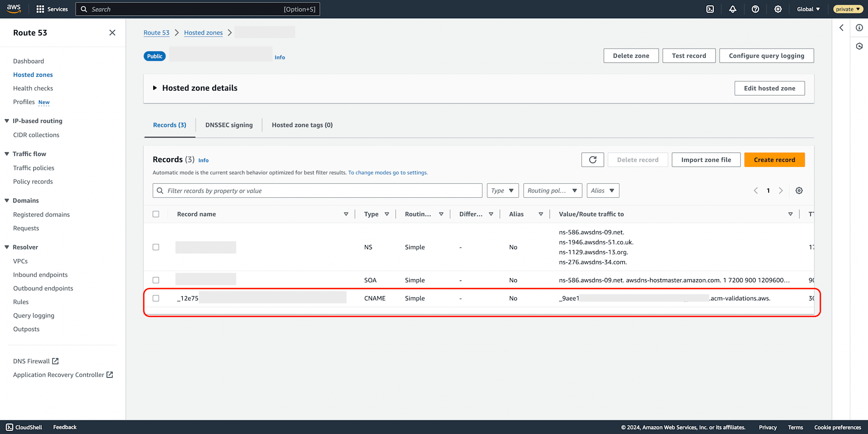This screenshot has width=868, height=434.
Task: Click the AWS top search box
Action: click(x=197, y=9)
